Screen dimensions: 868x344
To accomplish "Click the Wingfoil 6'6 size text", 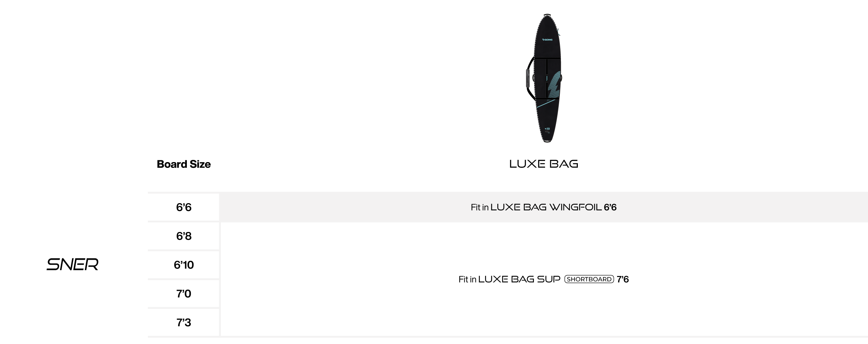I will point(610,207).
